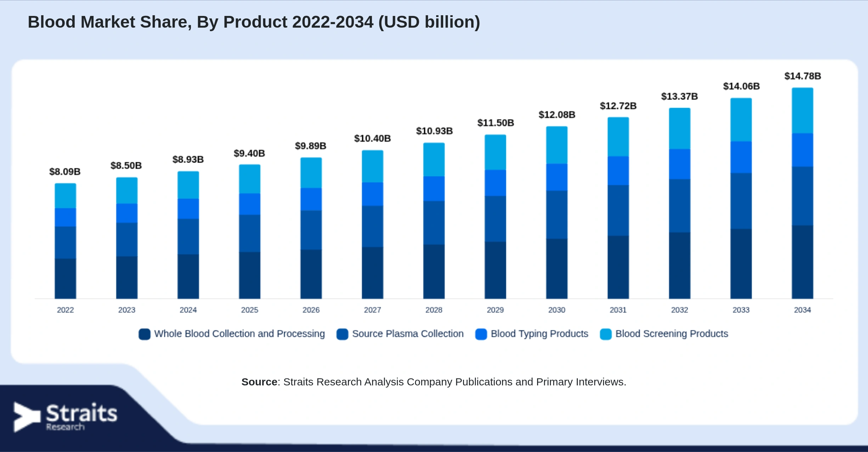The height and width of the screenshot is (452, 868).
Task: Click the 2030 axis label
Action: 557,310
